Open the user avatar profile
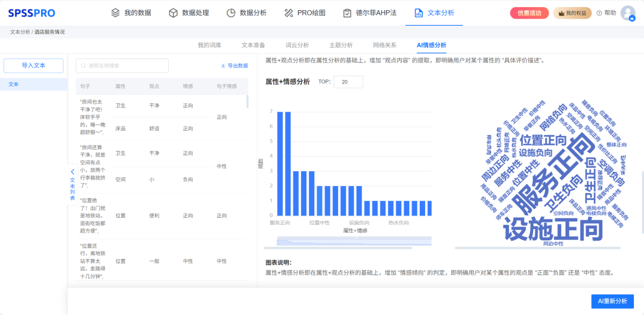The width and height of the screenshot is (644, 315). 627,13
